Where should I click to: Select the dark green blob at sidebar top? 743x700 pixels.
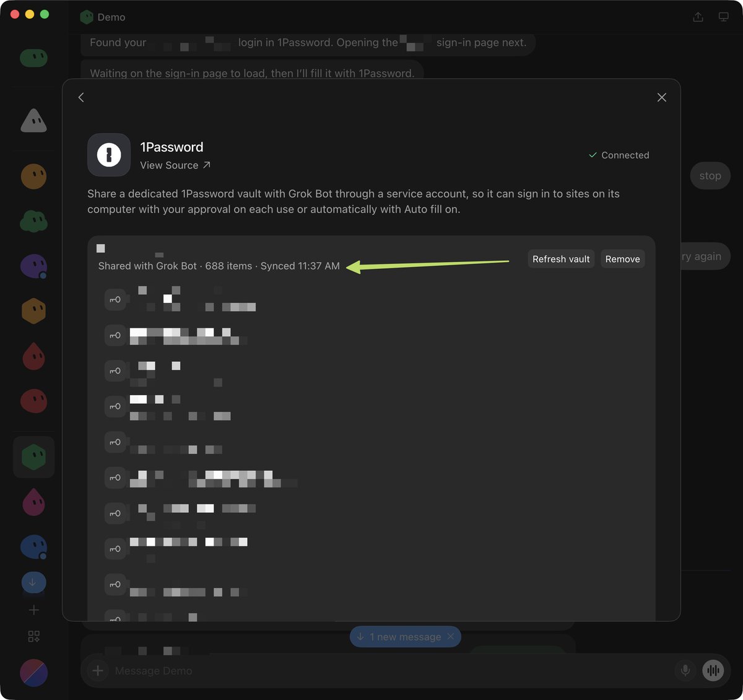point(33,58)
